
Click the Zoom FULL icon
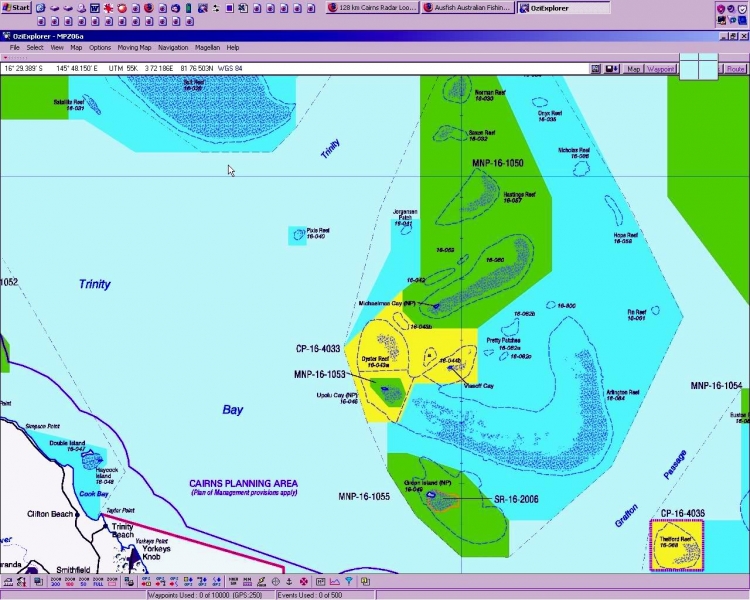[x=98, y=581]
